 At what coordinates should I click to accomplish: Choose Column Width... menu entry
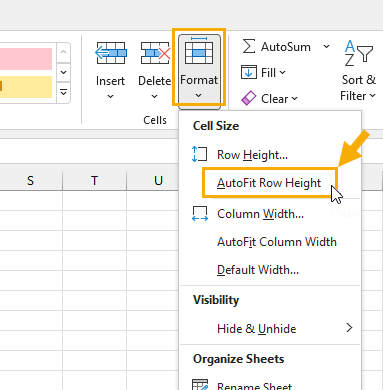point(270,214)
